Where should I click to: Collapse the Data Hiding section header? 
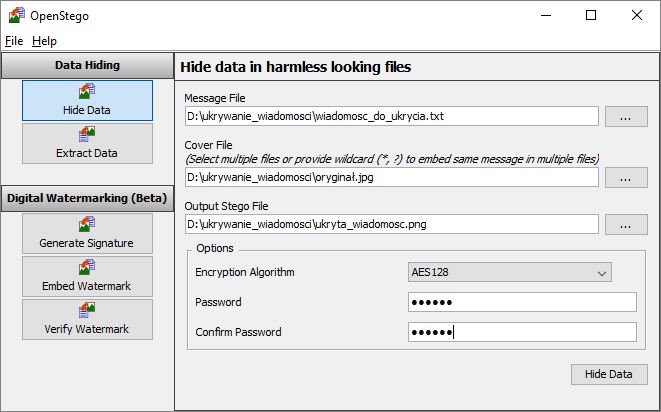coord(87,65)
